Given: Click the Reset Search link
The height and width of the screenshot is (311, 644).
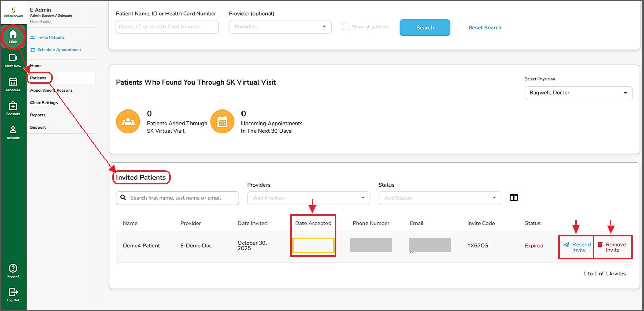Looking at the screenshot, I should 485,28.
